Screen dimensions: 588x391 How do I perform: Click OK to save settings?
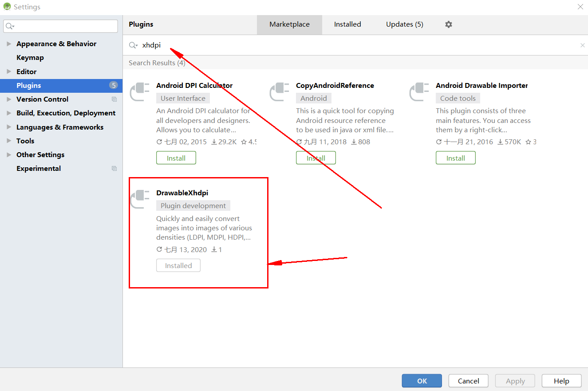click(422, 381)
